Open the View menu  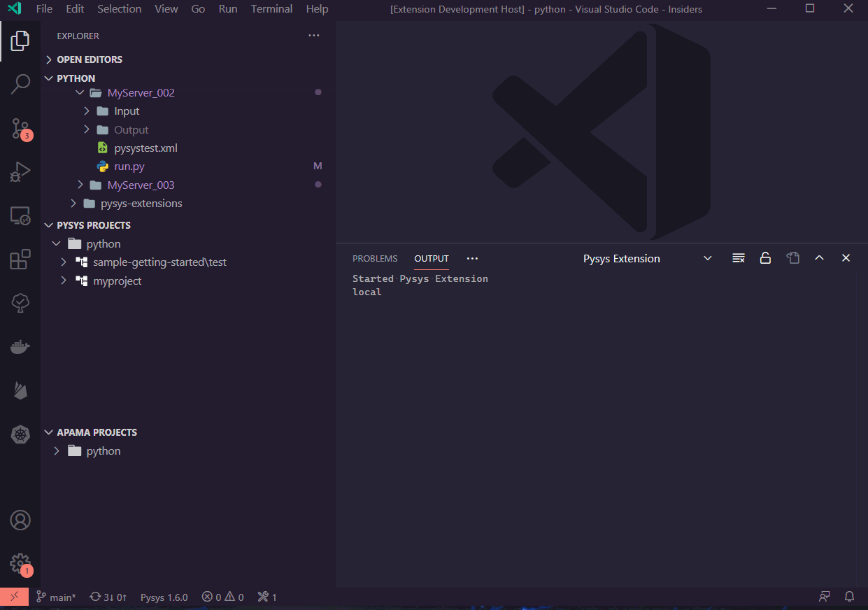coord(166,9)
